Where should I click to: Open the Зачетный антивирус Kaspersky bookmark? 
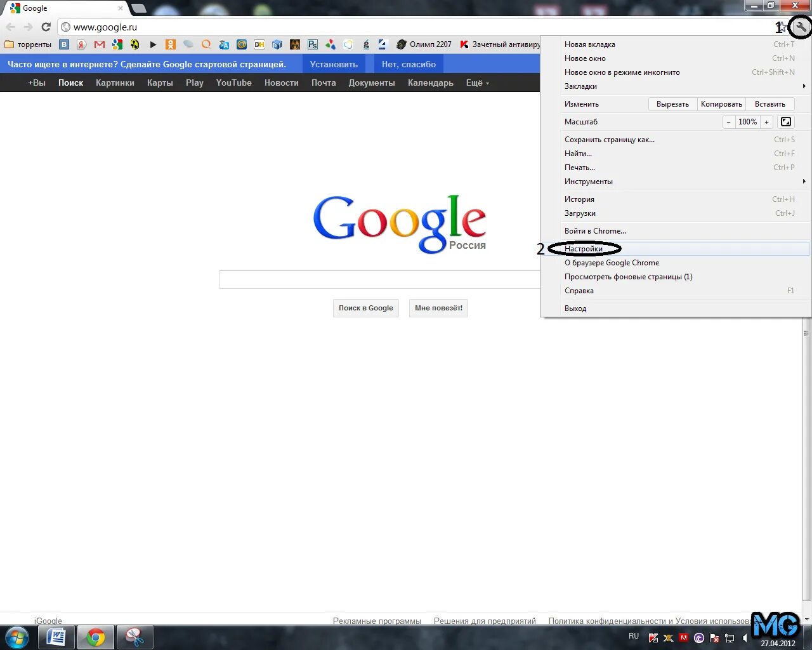click(x=501, y=44)
